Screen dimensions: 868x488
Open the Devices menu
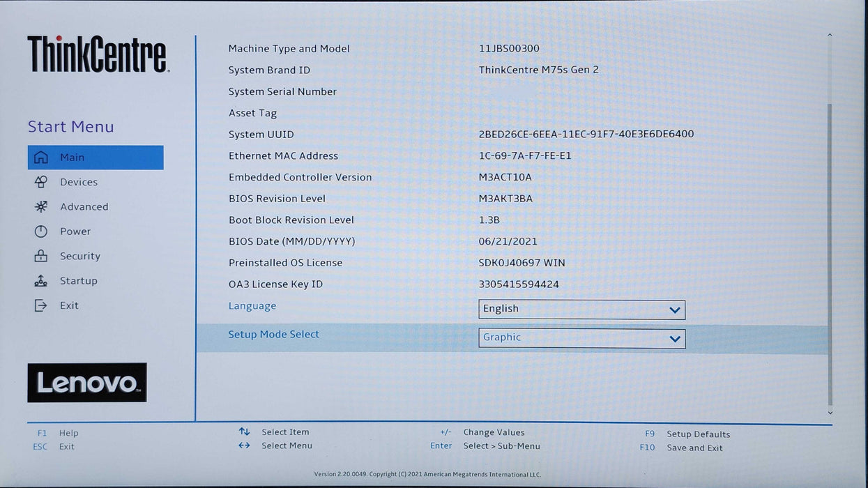point(79,182)
